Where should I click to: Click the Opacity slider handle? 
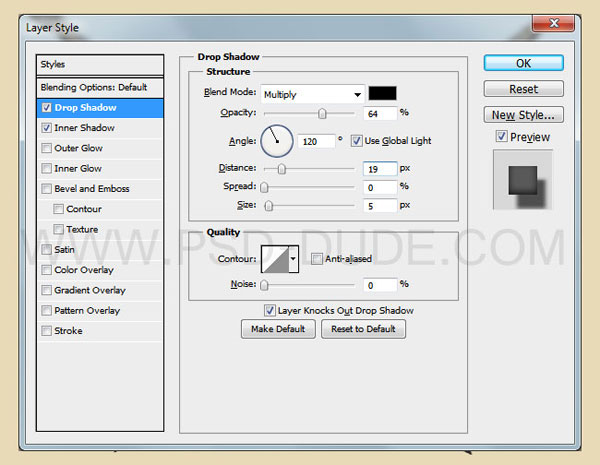(x=322, y=113)
